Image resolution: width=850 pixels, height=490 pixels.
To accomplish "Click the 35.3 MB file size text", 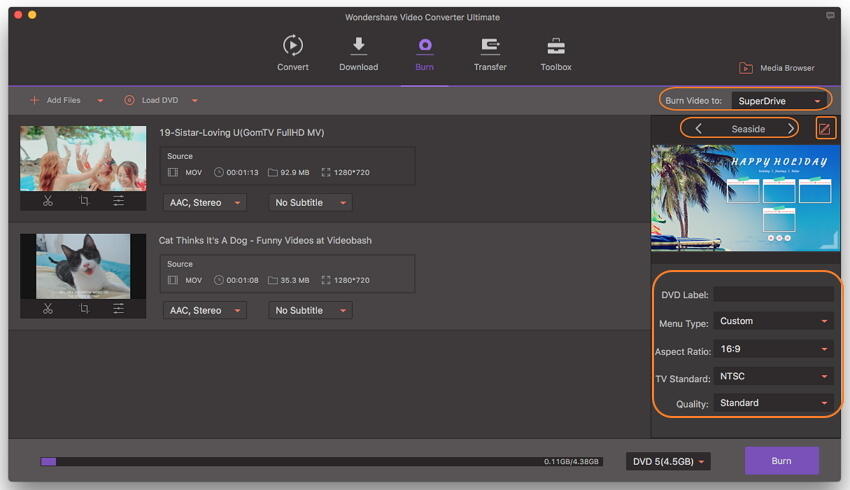I will coord(294,280).
